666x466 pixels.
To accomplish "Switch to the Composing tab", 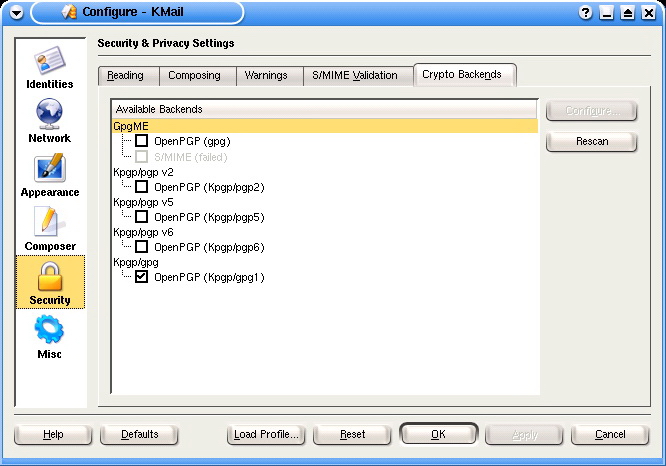I will (194, 76).
